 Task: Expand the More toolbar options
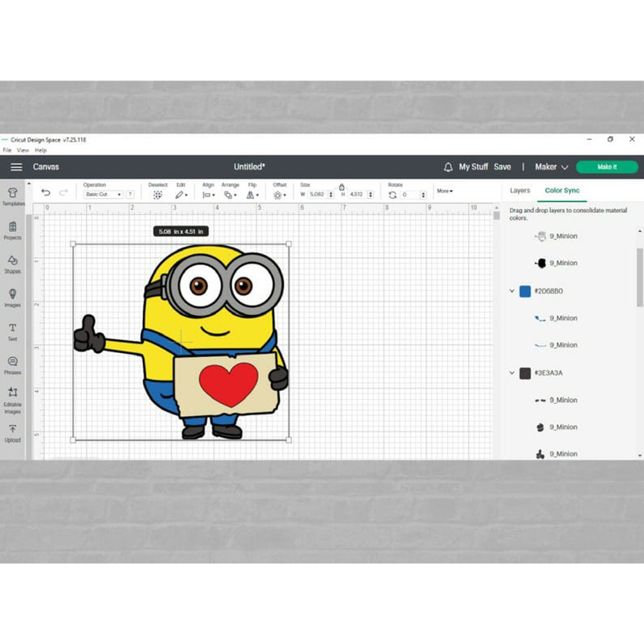444,191
